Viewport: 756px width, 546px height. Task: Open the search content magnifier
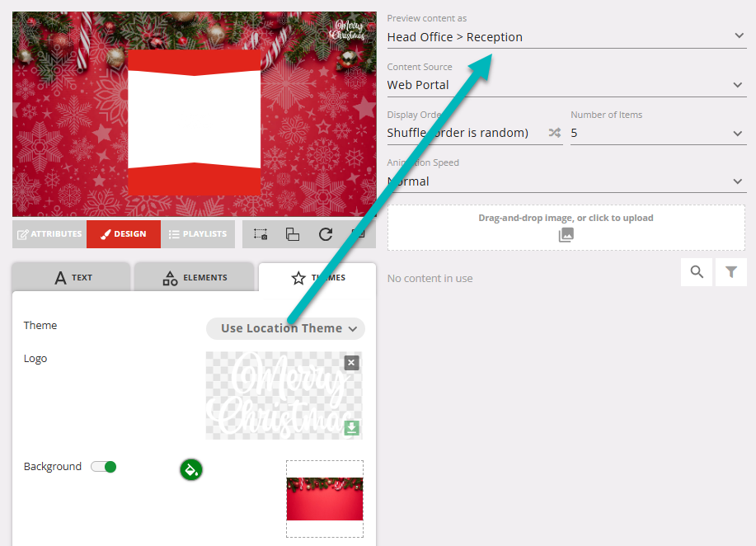697,272
